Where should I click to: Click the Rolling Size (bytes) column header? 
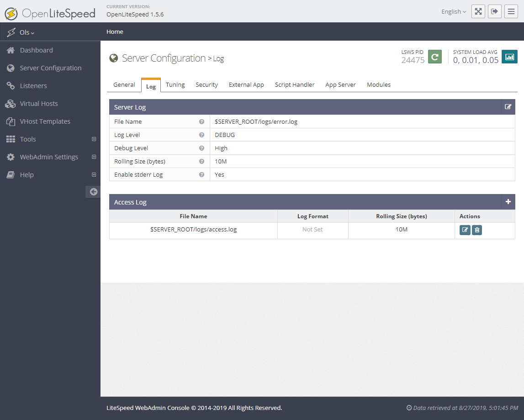(x=402, y=216)
